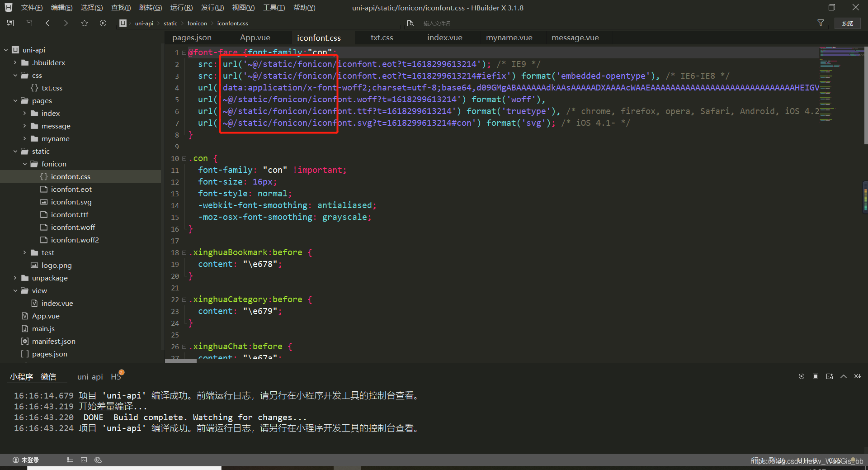This screenshot has width=868, height=470.
Task: Click the iconfont.svg image file icon
Action: tap(44, 202)
